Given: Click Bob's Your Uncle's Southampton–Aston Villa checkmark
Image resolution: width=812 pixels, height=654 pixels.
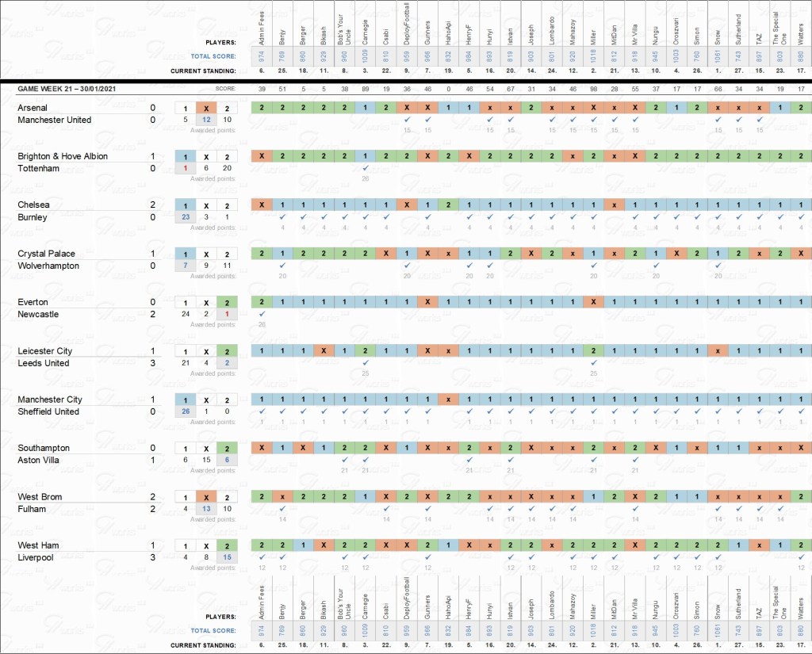Looking at the screenshot, I should (344, 460).
